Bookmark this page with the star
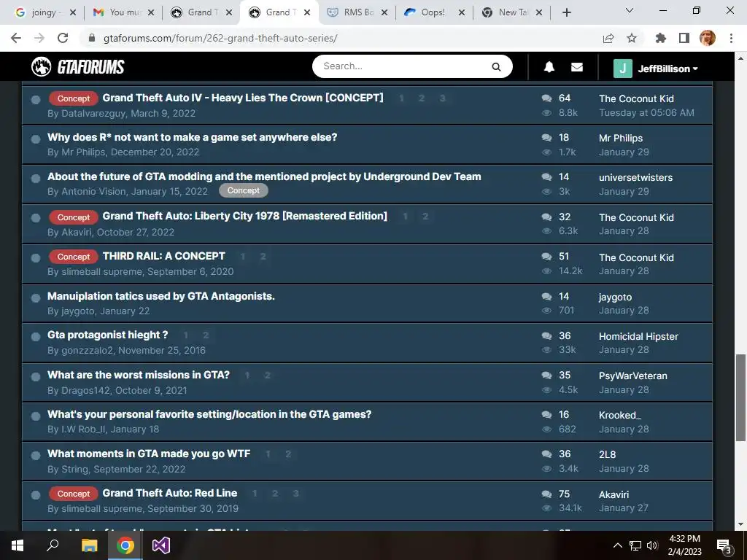 tap(632, 38)
